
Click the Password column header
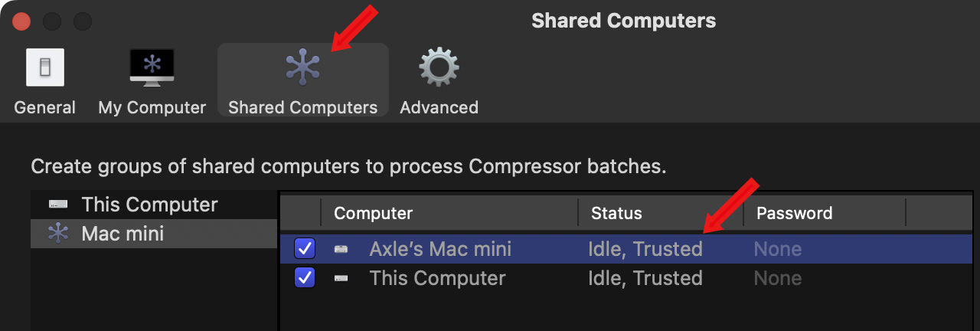tap(794, 213)
